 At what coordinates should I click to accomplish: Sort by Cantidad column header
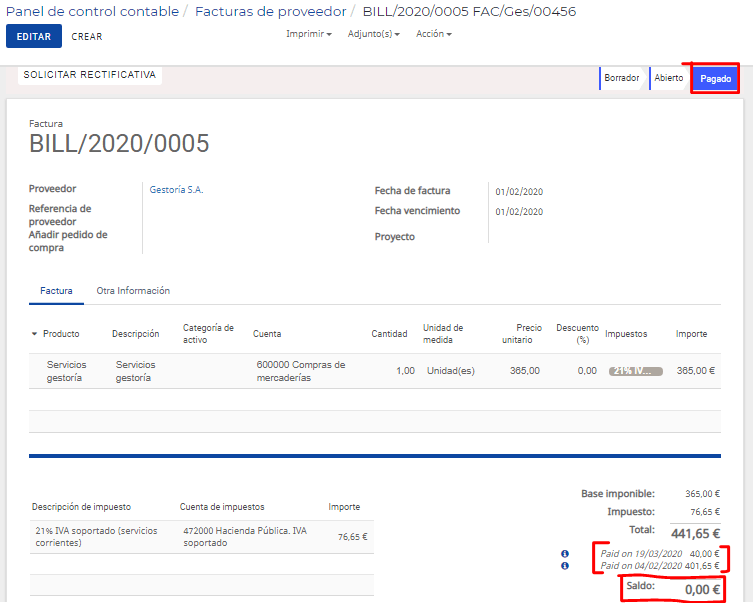click(x=389, y=334)
